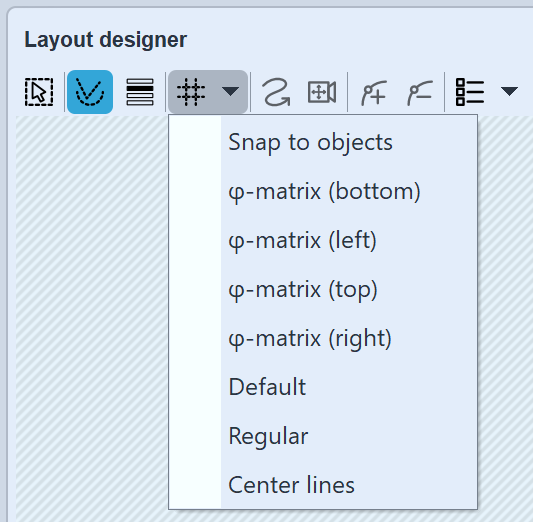Add a path point with plus icon
The width and height of the screenshot is (533, 522).
(374, 92)
